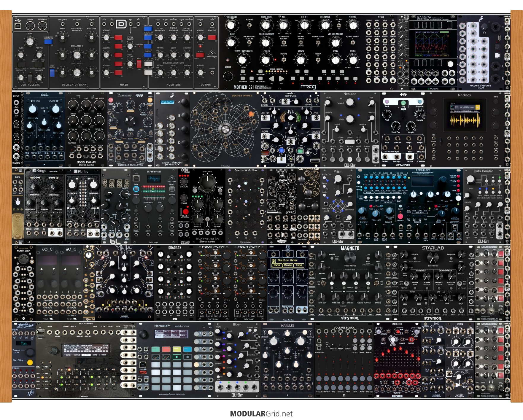Click the main encoder knob on Hermod+
This screenshot has width=523, height=420.
click(144, 334)
